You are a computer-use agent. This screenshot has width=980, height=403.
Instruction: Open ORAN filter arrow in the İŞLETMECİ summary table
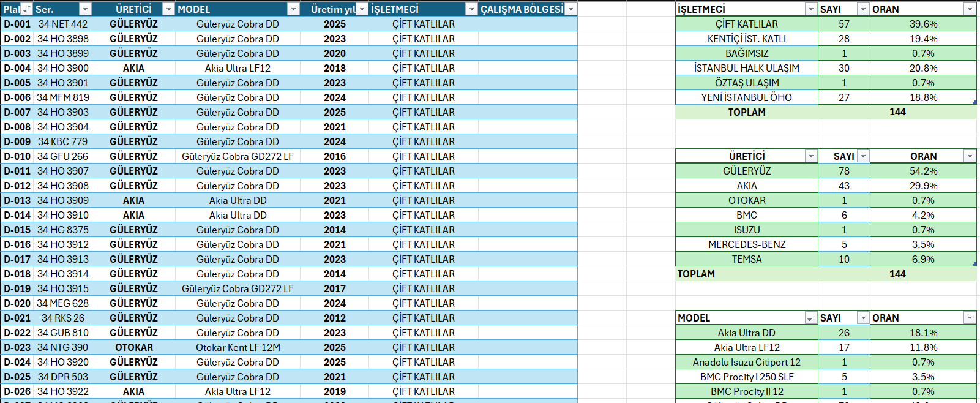click(x=970, y=9)
